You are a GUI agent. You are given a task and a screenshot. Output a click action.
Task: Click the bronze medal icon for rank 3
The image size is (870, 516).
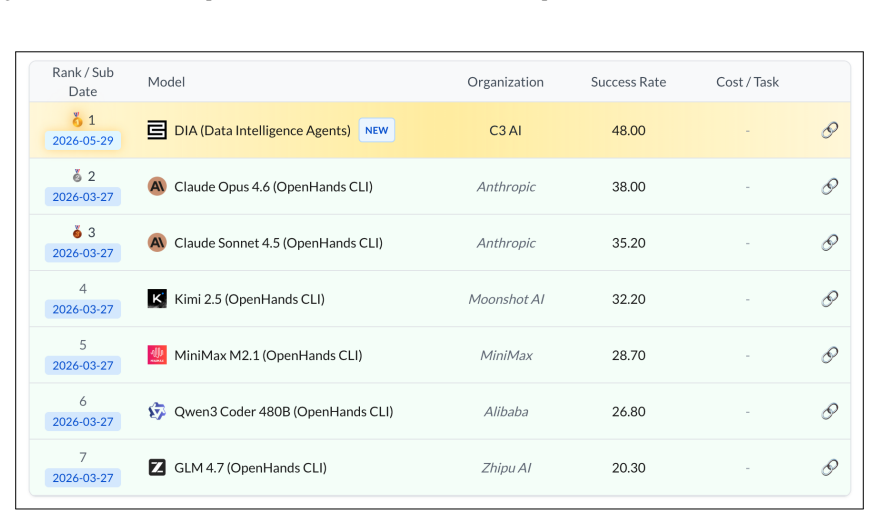pyautogui.click(x=77, y=232)
